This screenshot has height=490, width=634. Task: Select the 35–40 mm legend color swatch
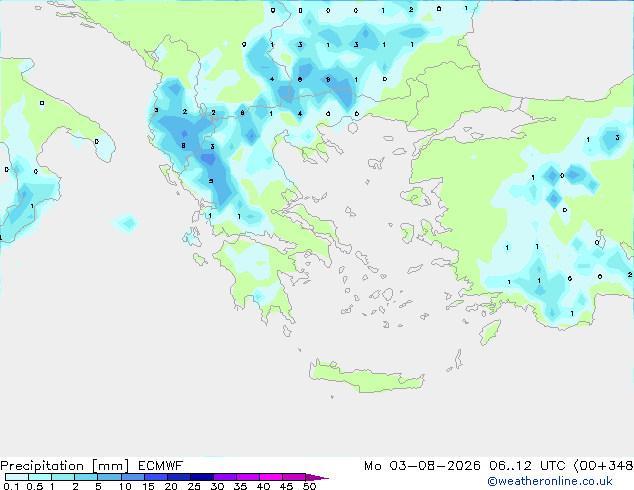click(247, 477)
